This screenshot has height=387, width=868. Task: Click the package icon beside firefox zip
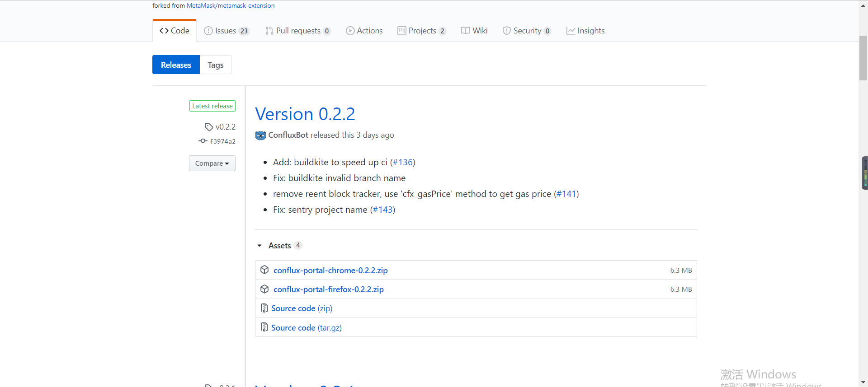point(264,289)
